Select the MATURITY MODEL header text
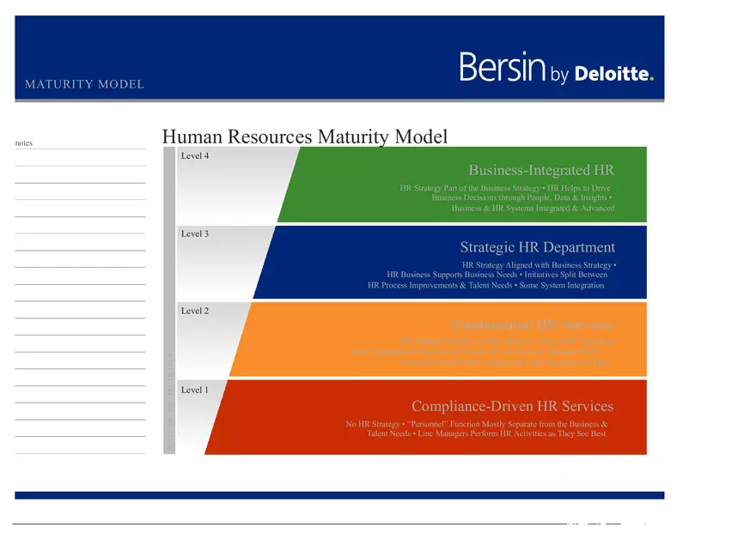The image size is (756, 533). pos(84,84)
